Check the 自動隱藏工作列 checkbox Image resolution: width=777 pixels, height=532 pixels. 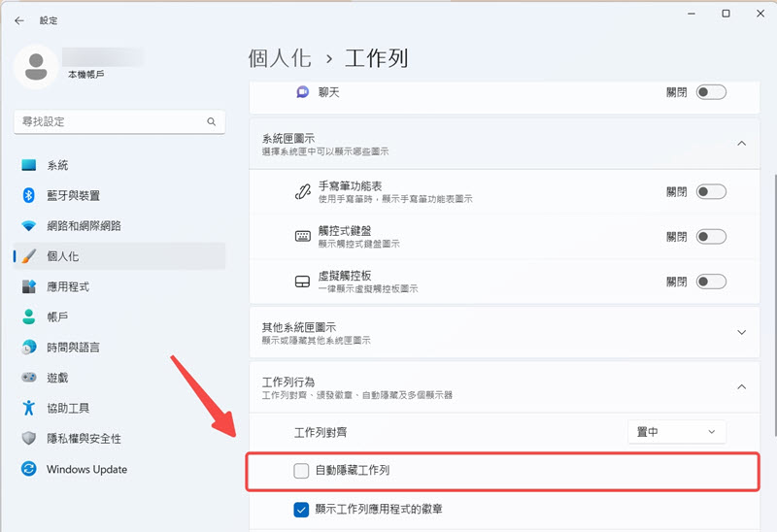(x=301, y=471)
